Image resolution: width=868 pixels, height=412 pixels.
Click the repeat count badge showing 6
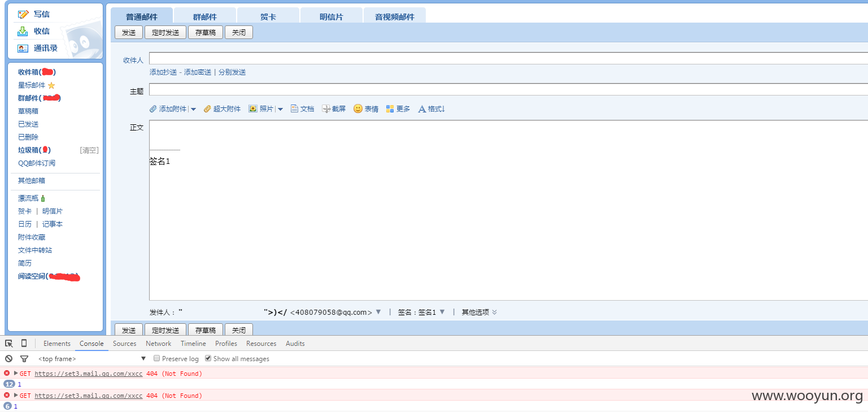7,406
